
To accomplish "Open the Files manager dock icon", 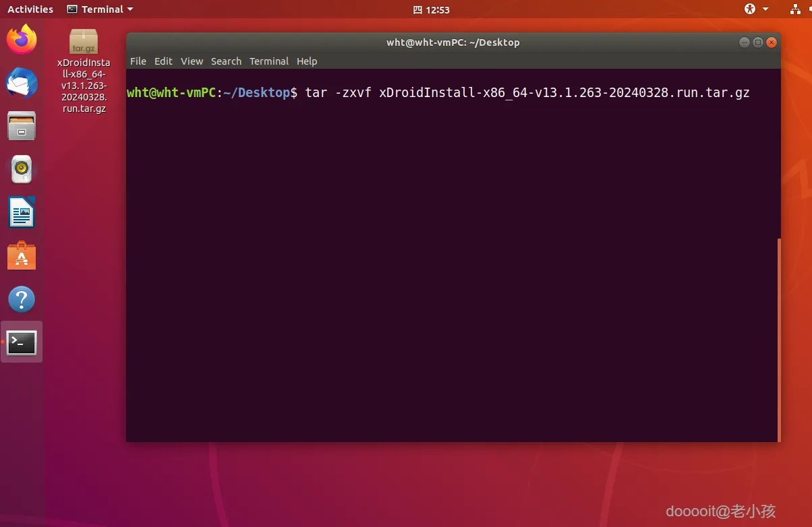I will point(22,126).
